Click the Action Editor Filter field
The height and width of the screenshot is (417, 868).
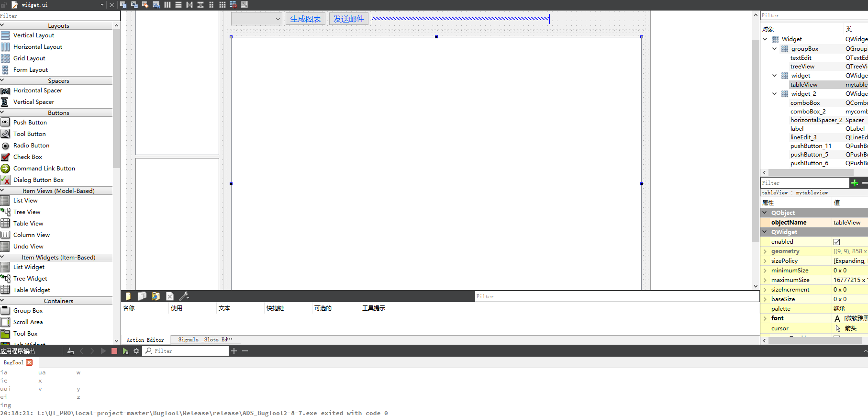coord(617,296)
